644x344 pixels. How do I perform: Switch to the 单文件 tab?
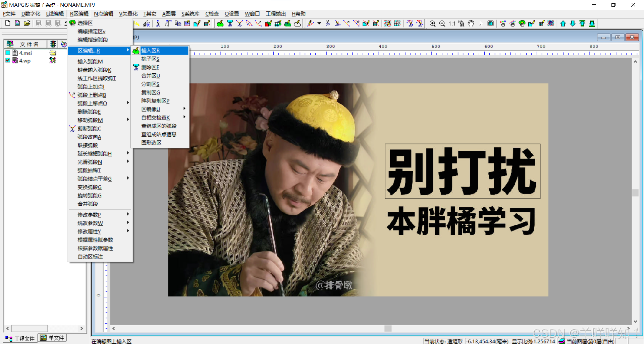(52, 338)
